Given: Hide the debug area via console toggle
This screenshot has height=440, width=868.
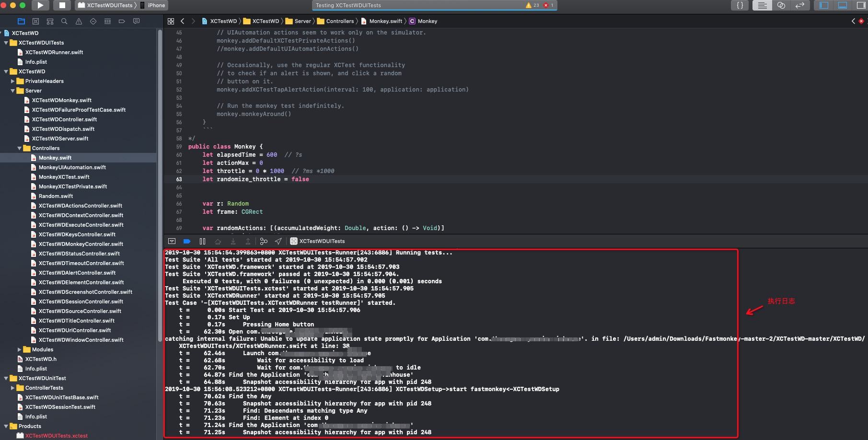Looking at the screenshot, I should click(172, 241).
